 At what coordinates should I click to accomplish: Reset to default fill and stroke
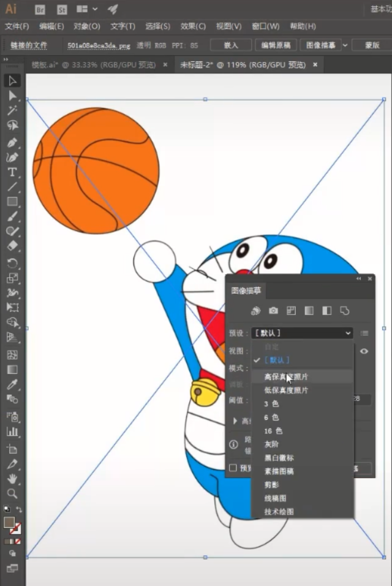(x=7, y=509)
